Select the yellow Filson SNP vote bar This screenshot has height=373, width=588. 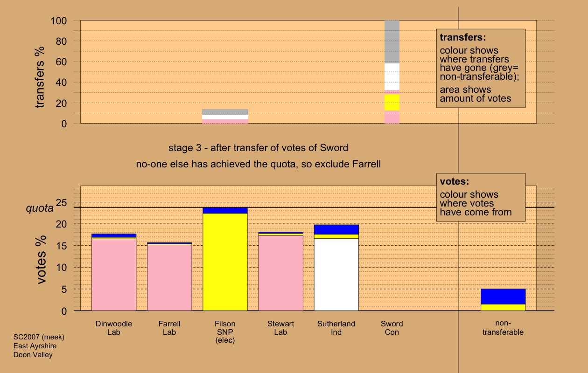[x=225, y=262]
